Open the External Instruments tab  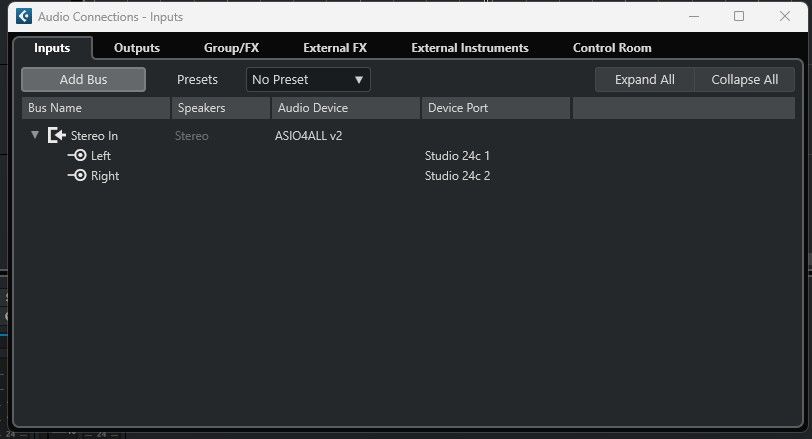470,48
